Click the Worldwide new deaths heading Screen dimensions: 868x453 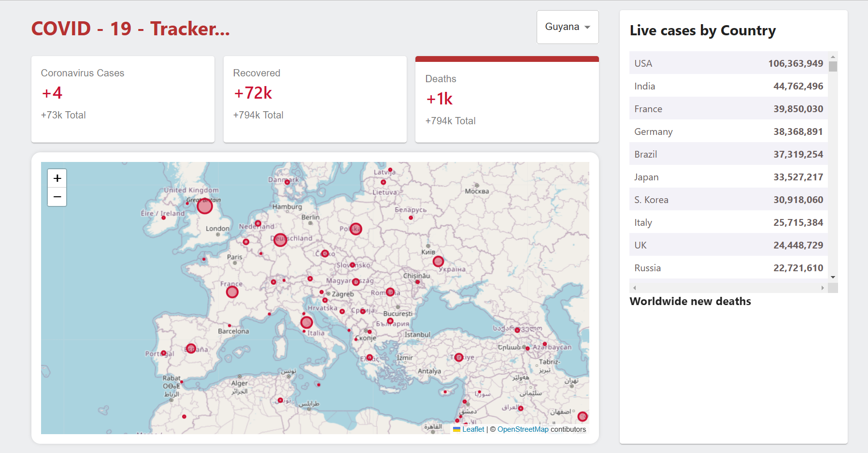pos(690,301)
